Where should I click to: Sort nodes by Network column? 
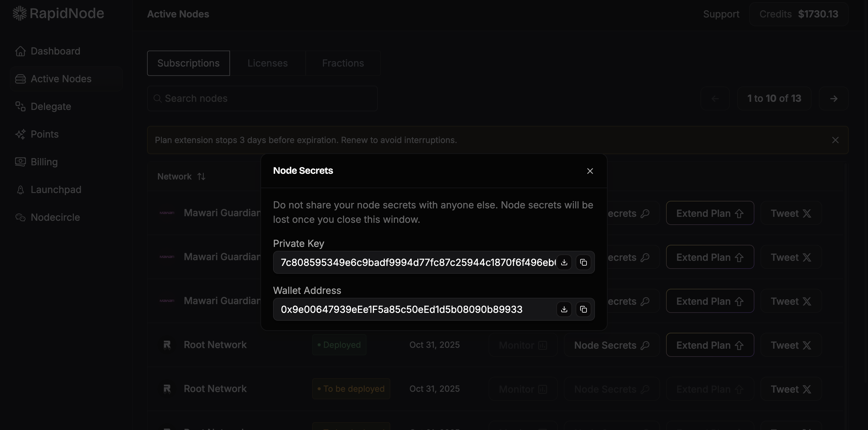point(201,176)
